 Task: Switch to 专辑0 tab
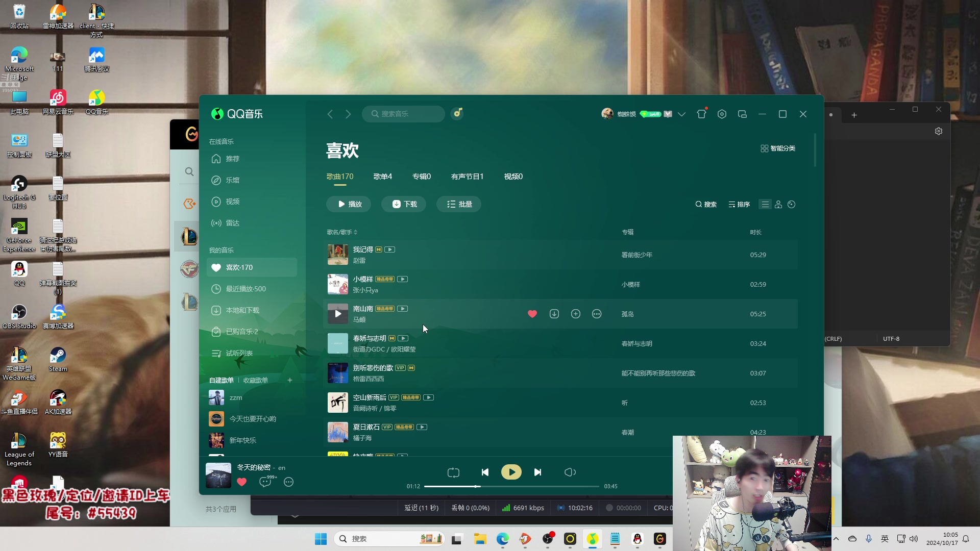click(422, 177)
